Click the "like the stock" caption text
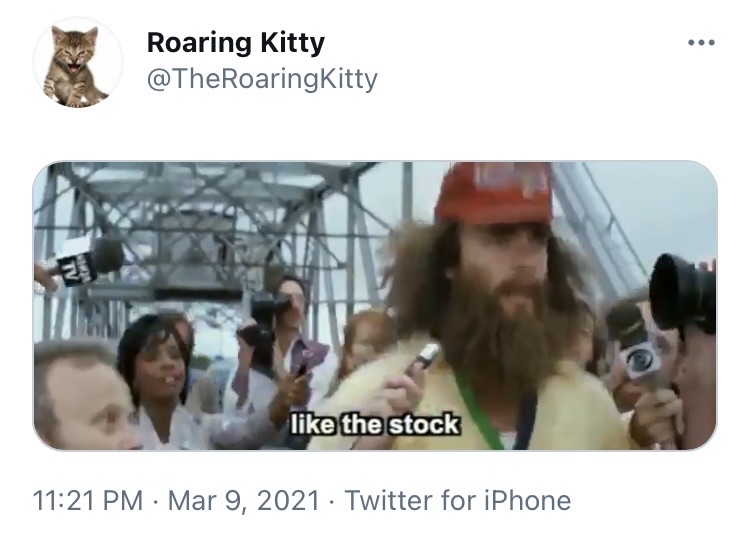Screen dimensions: 750x540 pos(375,424)
